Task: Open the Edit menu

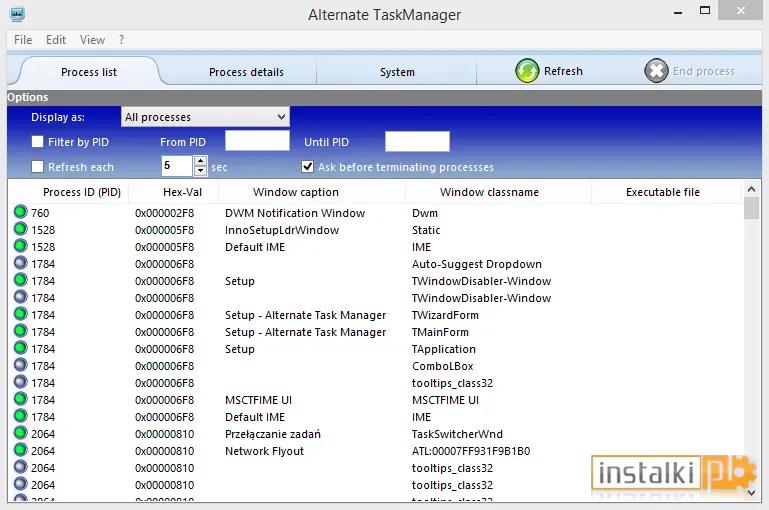Action: pyautogui.click(x=56, y=40)
